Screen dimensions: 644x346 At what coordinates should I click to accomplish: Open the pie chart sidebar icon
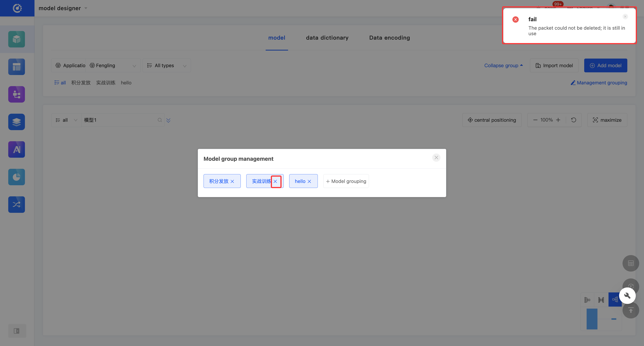16,177
